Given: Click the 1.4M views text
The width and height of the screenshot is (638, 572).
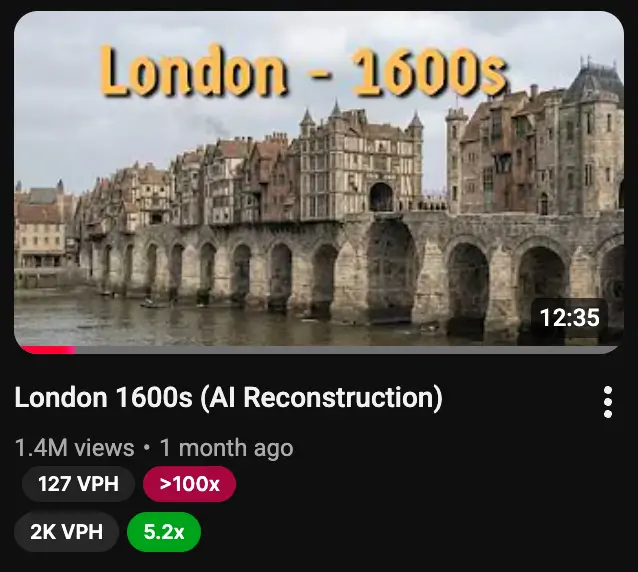Looking at the screenshot, I should coord(74,448).
